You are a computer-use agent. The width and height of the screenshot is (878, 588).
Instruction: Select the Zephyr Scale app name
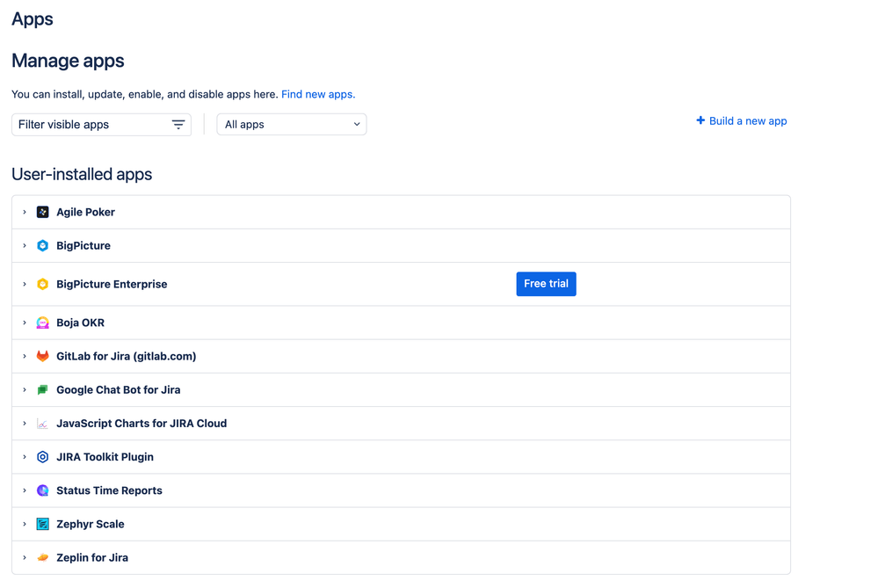(91, 525)
